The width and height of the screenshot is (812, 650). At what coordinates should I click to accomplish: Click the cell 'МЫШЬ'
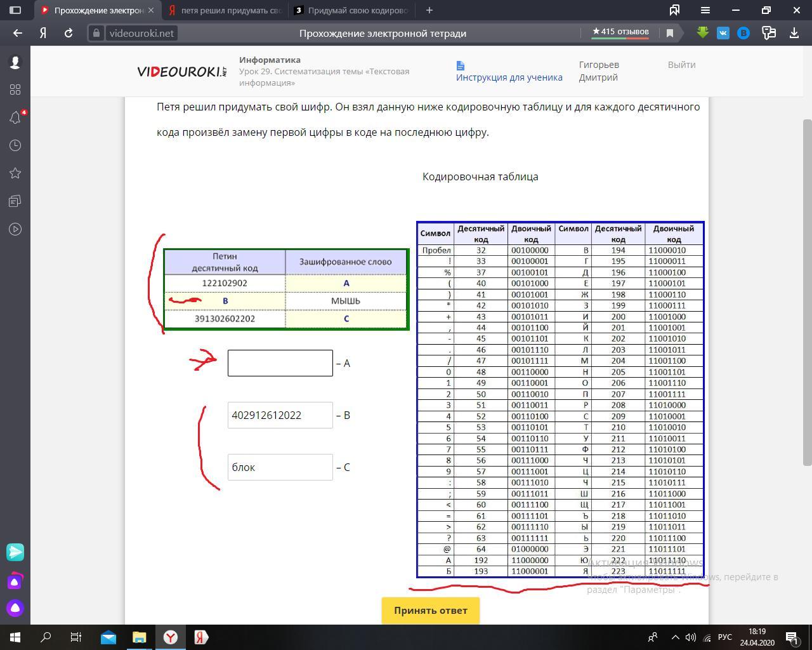click(346, 301)
